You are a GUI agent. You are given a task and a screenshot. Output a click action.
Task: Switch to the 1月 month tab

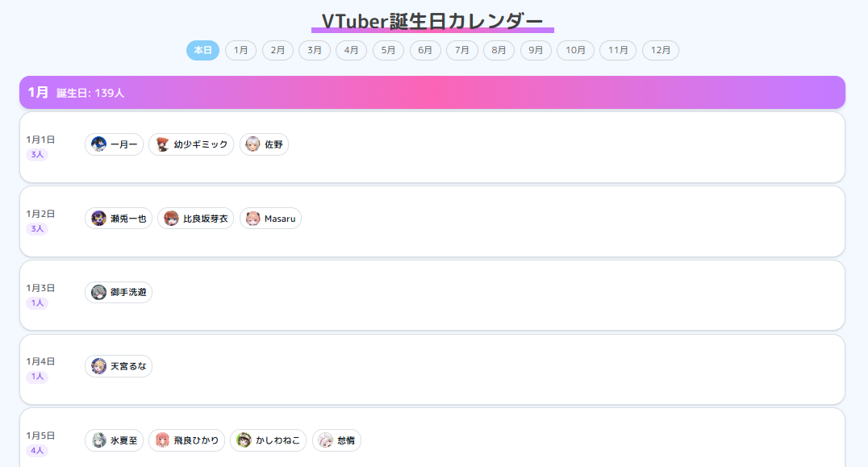(x=241, y=50)
